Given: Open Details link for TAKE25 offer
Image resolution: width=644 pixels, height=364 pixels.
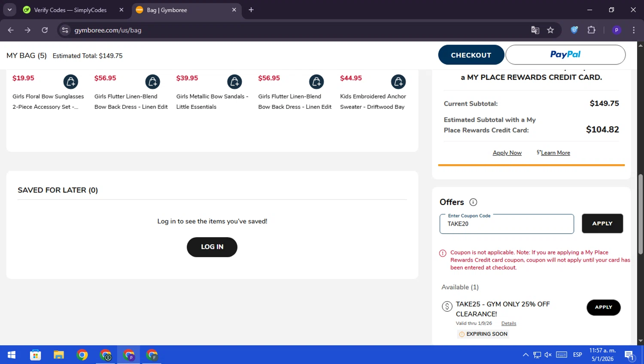Looking at the screenshot, I should [509, 324].
